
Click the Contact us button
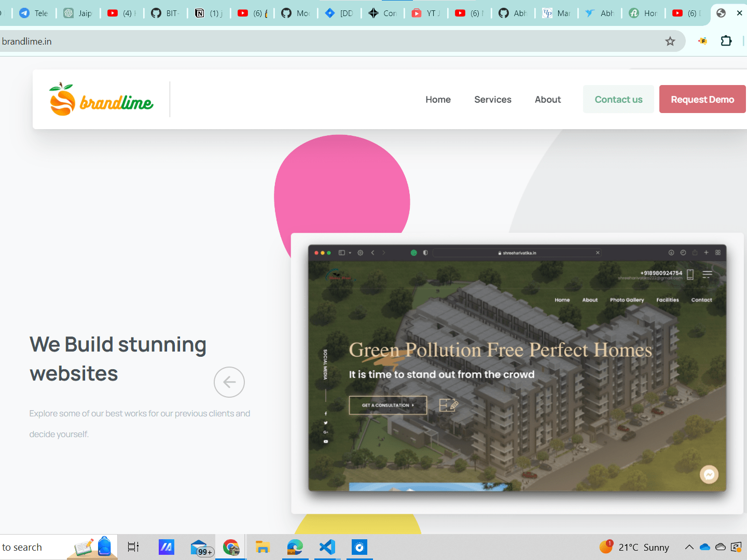618,99
